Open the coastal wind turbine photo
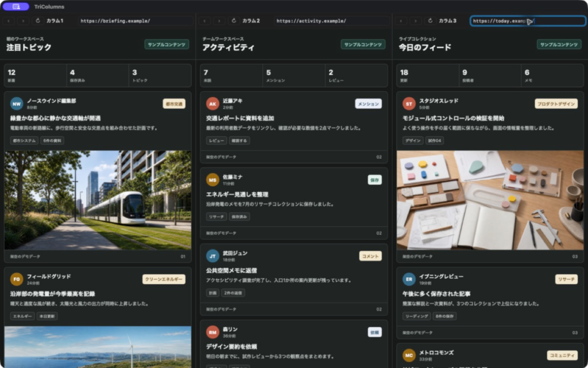The height and width of the screenshot is (368, 588). (x=98, y=347)
